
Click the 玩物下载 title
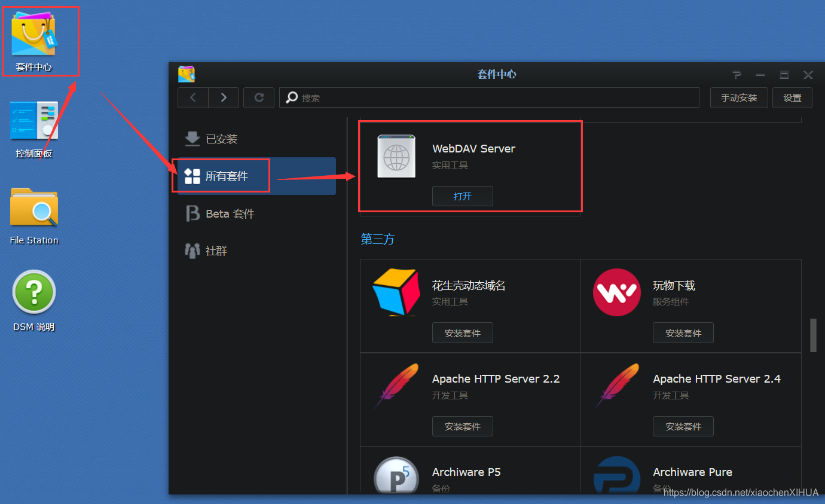point(674,285)
